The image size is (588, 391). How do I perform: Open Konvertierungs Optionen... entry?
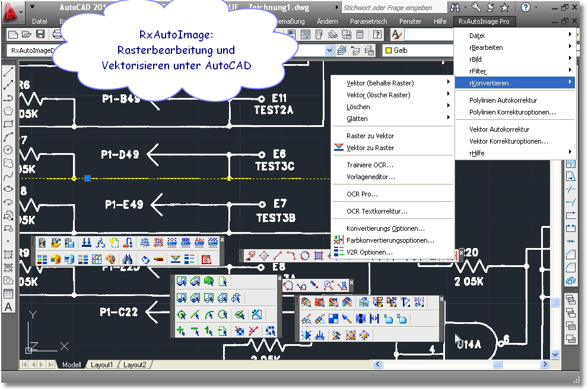pos(393,228)
